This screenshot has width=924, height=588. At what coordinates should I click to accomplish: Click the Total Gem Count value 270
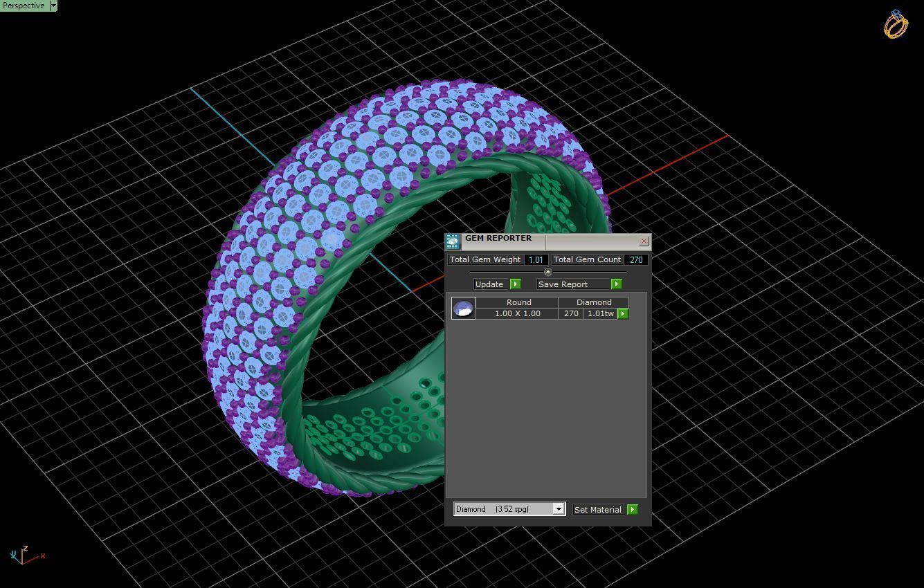636,260
